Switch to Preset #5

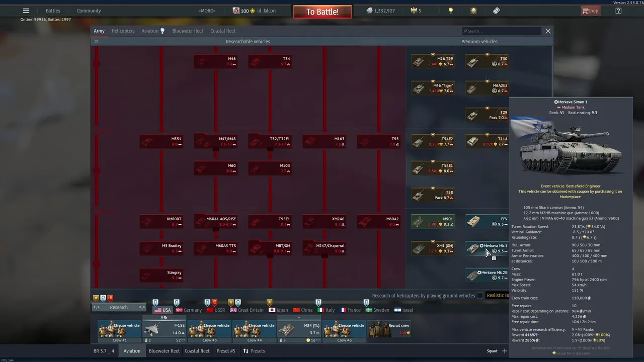225,351
